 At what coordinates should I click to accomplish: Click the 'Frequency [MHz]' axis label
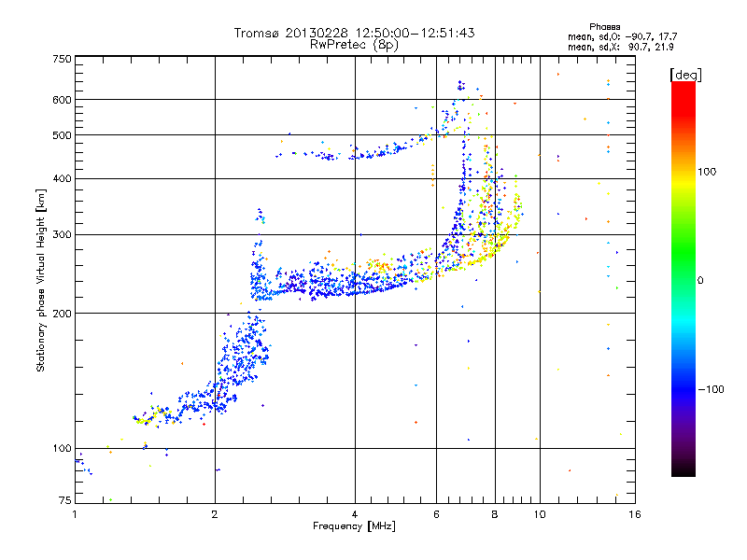354,526
